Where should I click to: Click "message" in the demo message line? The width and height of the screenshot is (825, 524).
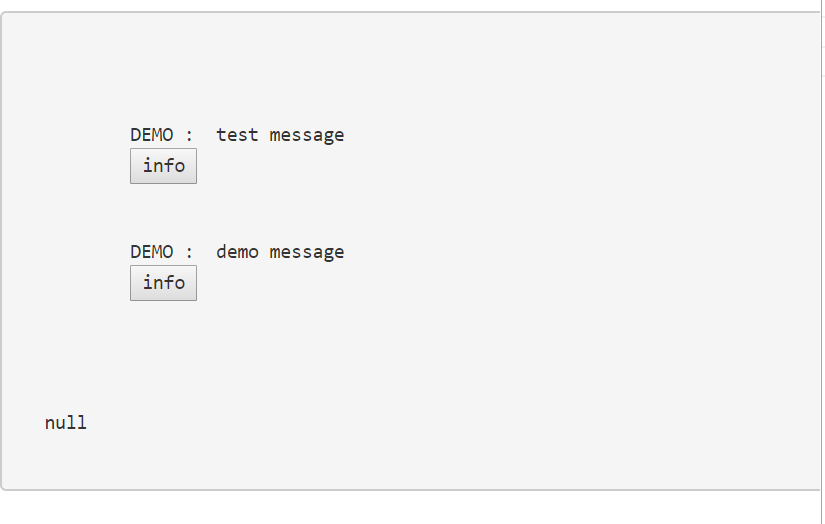(307, 252)
